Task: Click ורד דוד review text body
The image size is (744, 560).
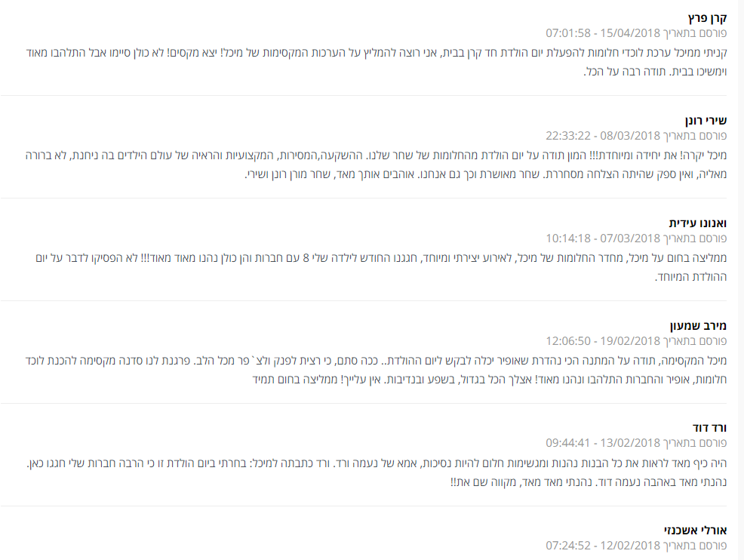Action: (x=377, y=472)
